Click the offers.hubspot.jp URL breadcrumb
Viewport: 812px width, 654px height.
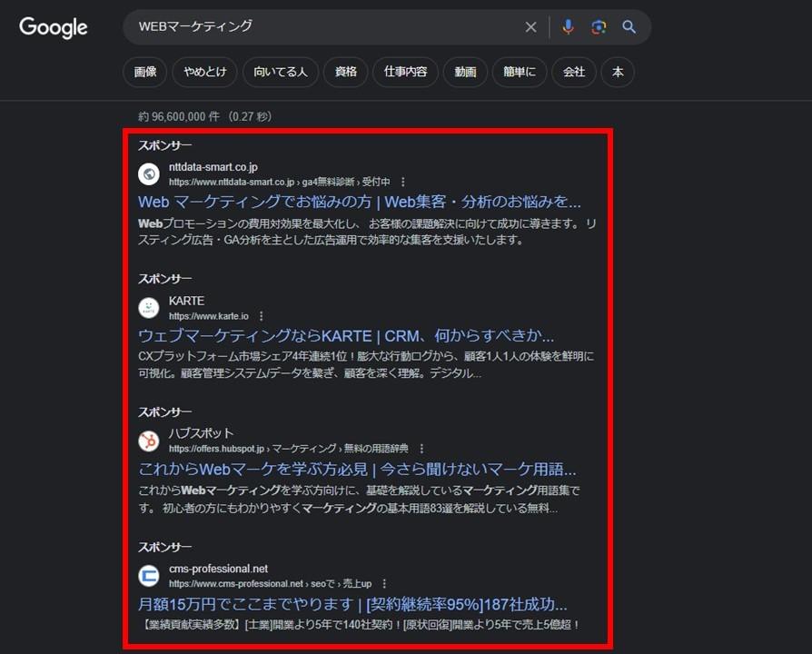coord(289,449)
